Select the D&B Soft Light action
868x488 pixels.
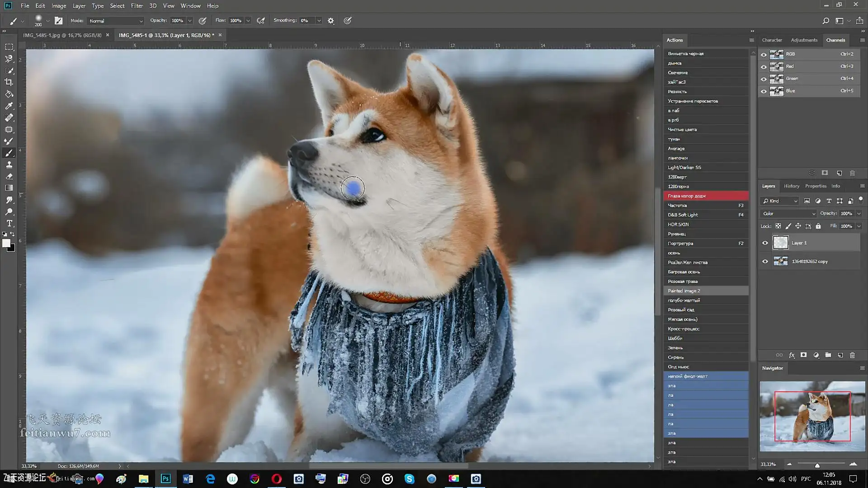(683, 215)
